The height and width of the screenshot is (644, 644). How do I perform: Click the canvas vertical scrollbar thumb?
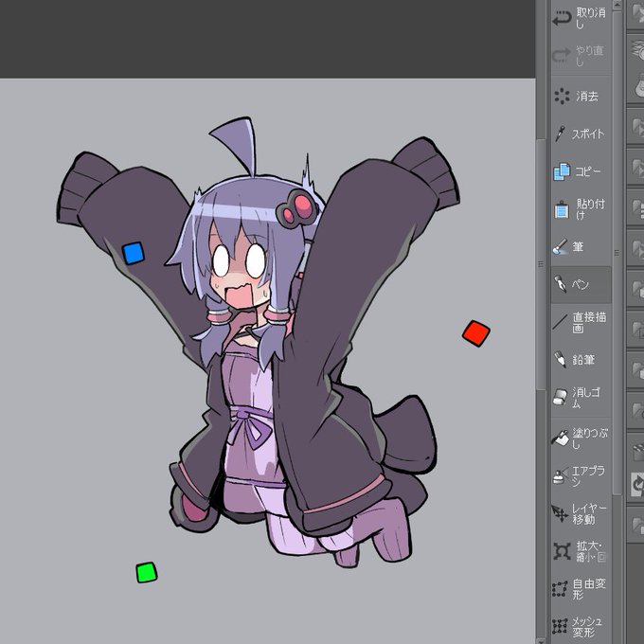(x=541, y=263)
